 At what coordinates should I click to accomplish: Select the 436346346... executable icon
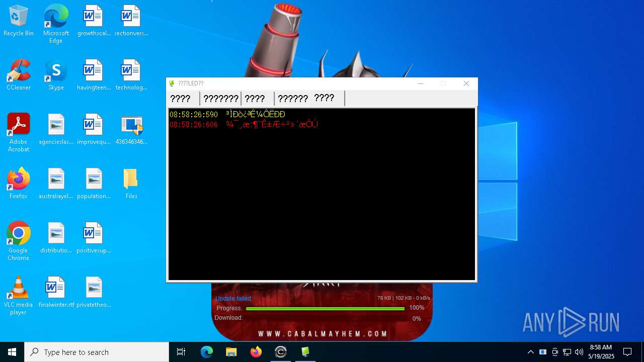click(131, 129)
